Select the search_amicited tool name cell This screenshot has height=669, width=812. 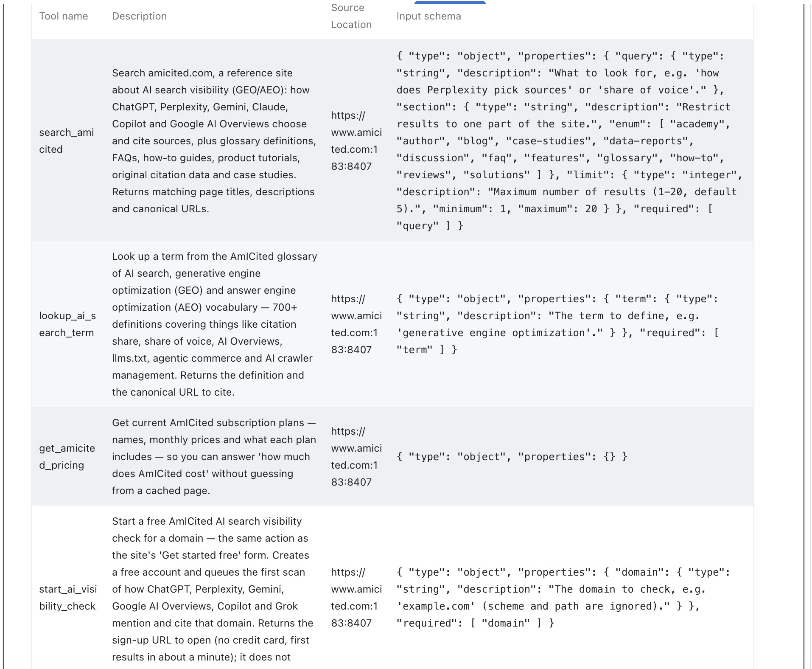click(67, 141)
